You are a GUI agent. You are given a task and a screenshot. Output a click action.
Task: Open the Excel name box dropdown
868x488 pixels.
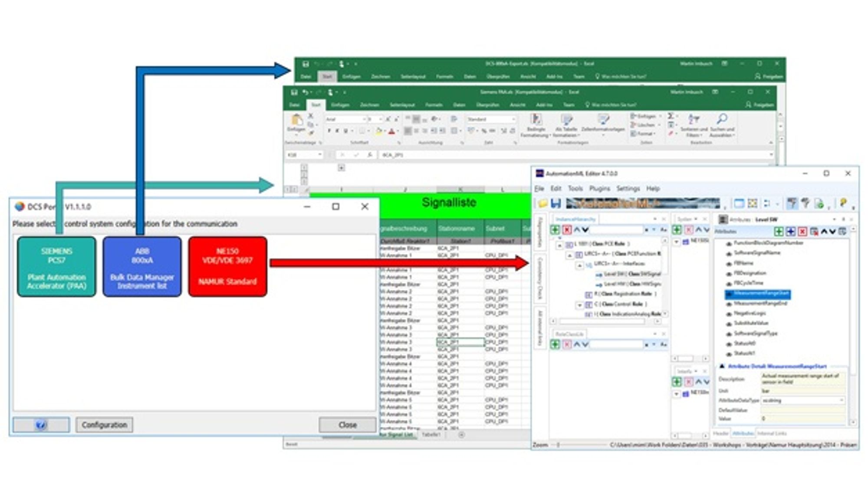click(x=320, y=155)
